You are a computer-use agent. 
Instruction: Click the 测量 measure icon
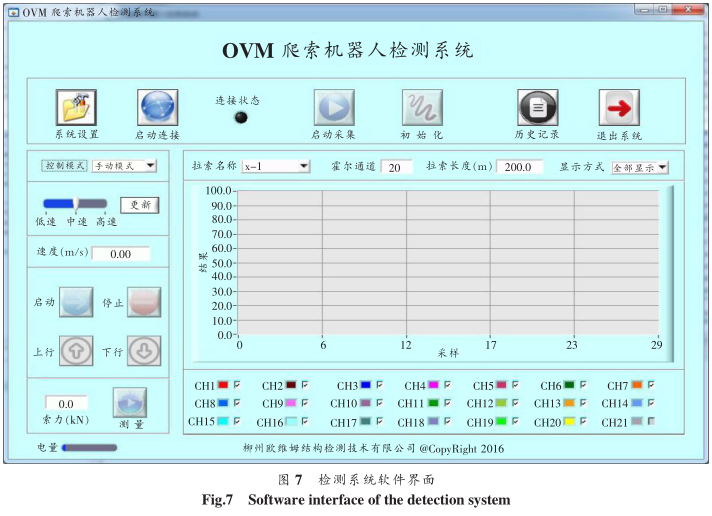[x=129, y=402]
